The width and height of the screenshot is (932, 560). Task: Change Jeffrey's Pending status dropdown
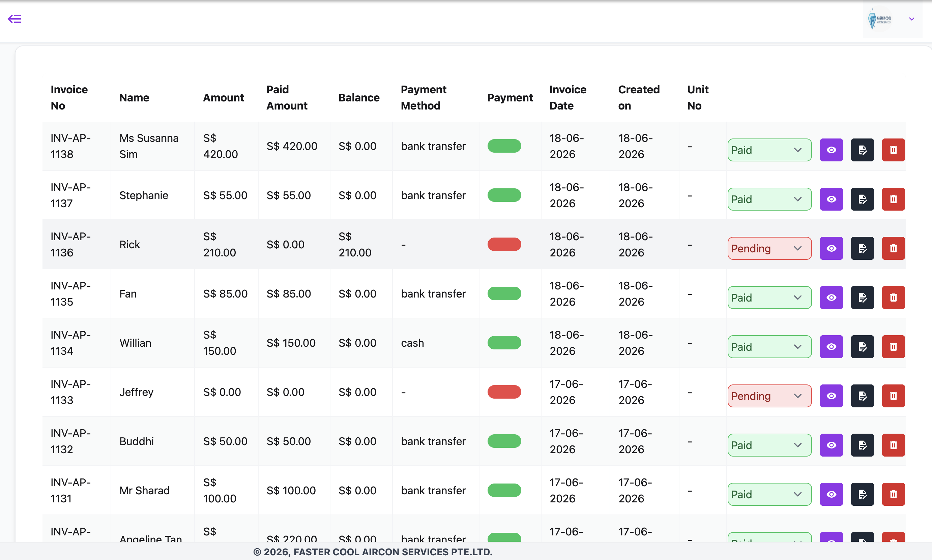click(769, 396)
